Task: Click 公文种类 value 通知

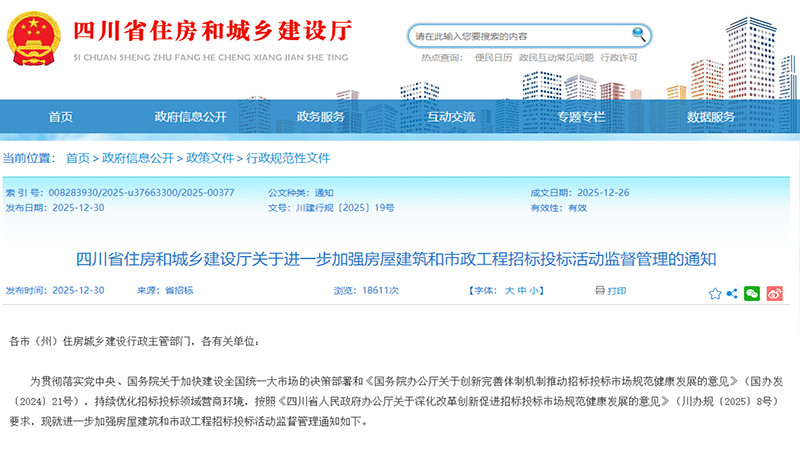Action: click(324, 193)
